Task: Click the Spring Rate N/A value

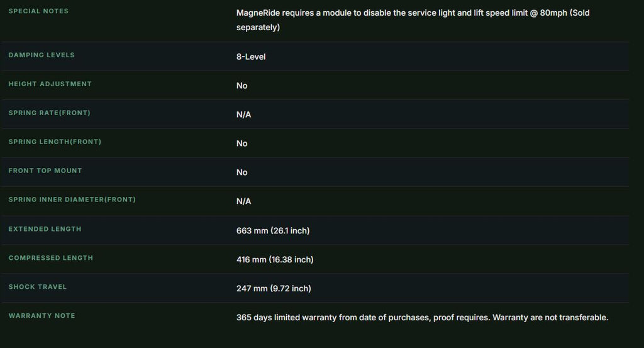Action: (243, 115)
